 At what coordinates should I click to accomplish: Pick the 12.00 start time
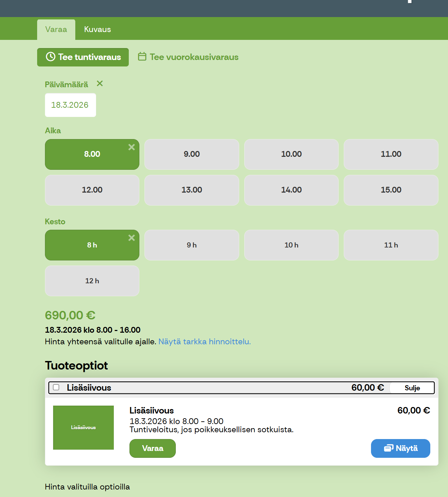point(92,190)
